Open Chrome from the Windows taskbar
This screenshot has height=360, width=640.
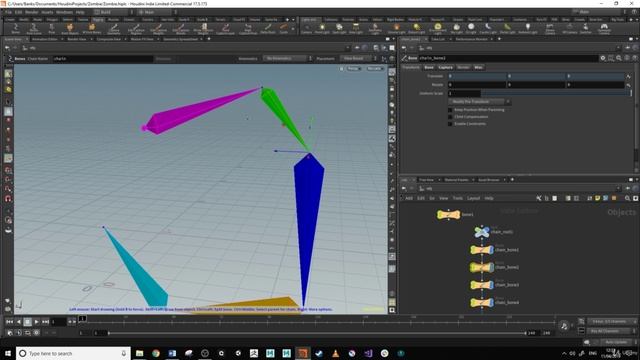156,353
